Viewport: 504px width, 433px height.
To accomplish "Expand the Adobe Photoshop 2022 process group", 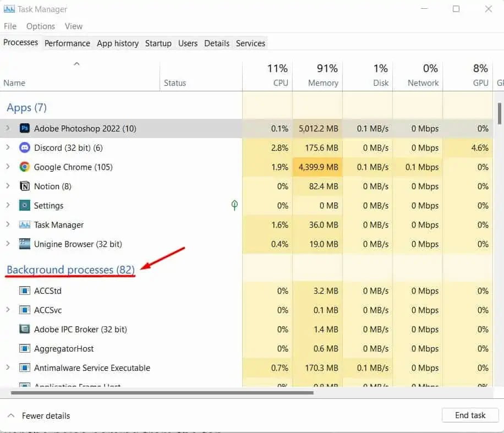I will click(x=8, y=128).
